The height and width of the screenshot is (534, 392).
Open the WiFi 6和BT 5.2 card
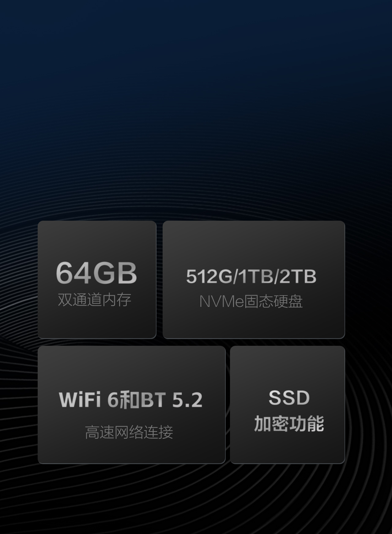pyautogui.click(x=131, y=405)
